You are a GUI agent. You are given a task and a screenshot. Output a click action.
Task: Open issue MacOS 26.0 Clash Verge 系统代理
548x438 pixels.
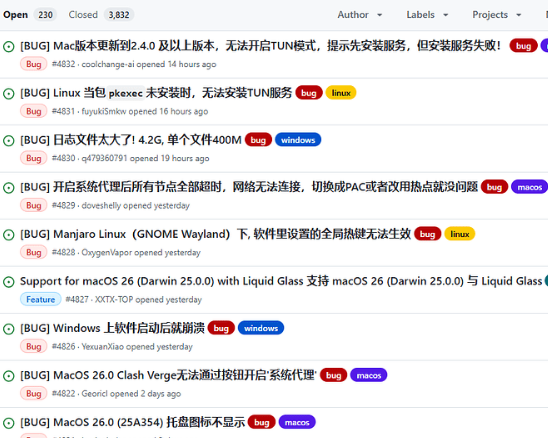(x=168, y=375)
